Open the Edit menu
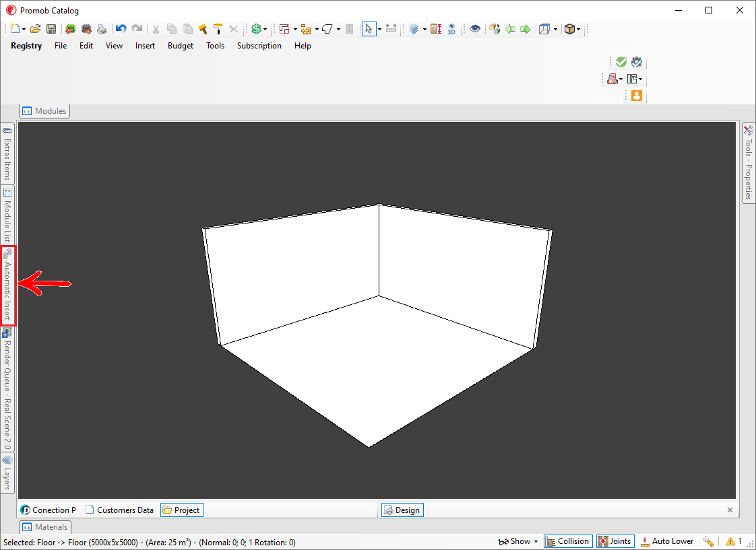Image resolution: width=756 pixels, height=550 pixels. (86, 46)
